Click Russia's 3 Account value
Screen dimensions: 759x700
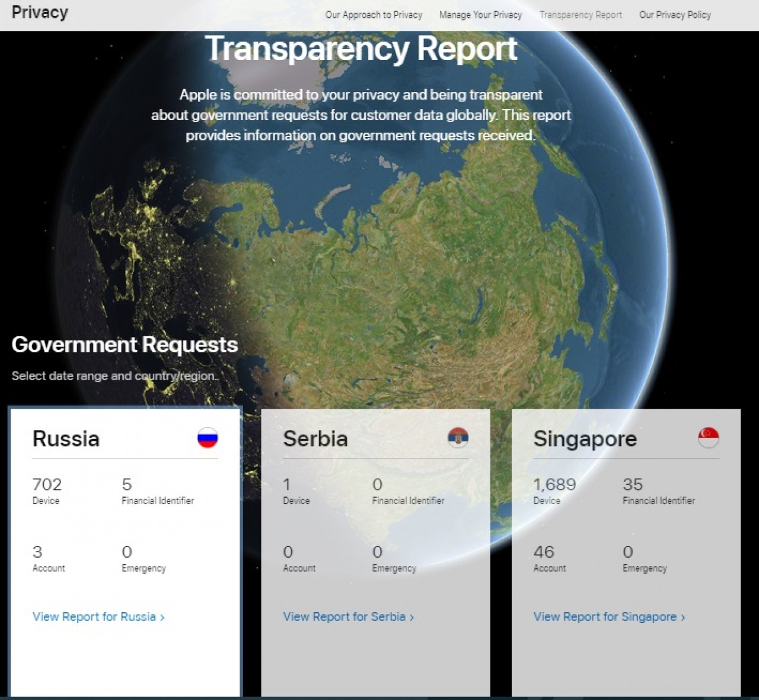click(x=37, y=552)
